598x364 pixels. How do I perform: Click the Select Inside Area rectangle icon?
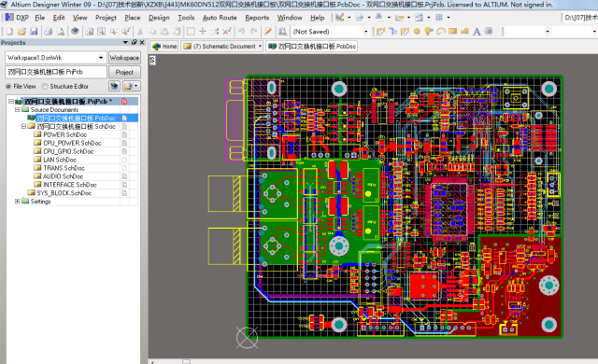tap(191, 32)
